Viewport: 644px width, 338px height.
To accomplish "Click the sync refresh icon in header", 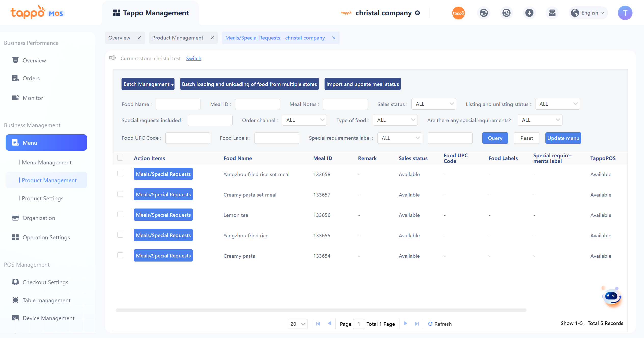I will (x=484, y=13).
